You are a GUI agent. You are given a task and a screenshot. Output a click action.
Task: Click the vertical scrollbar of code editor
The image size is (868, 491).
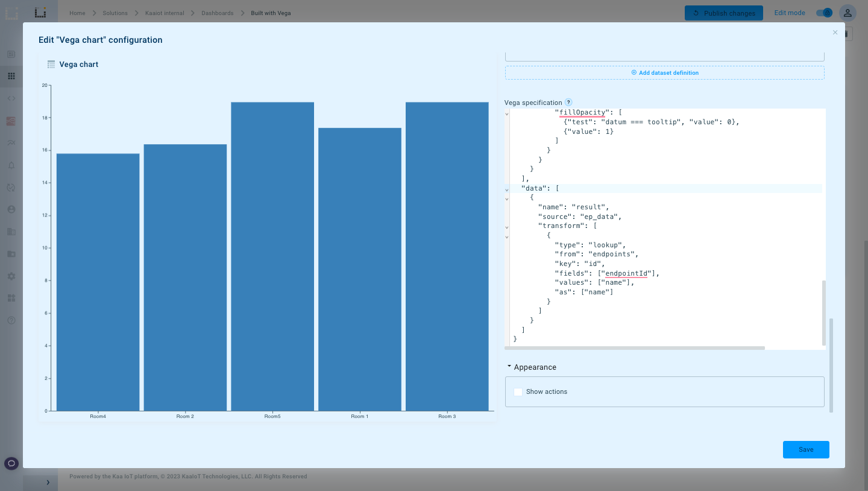click(824, 312)
